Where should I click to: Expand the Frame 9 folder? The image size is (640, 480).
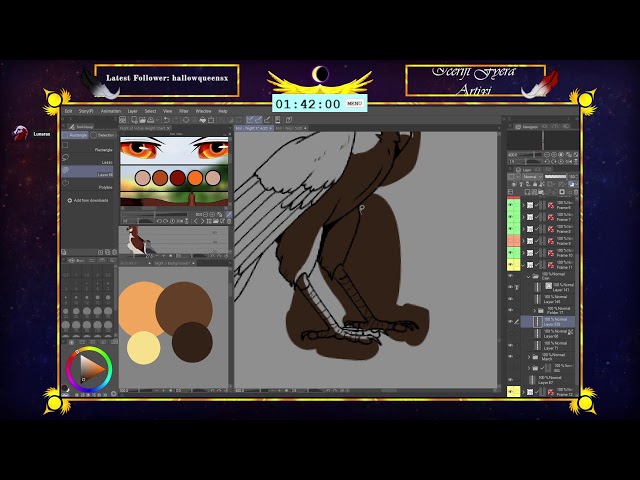(x=524, y=241)
